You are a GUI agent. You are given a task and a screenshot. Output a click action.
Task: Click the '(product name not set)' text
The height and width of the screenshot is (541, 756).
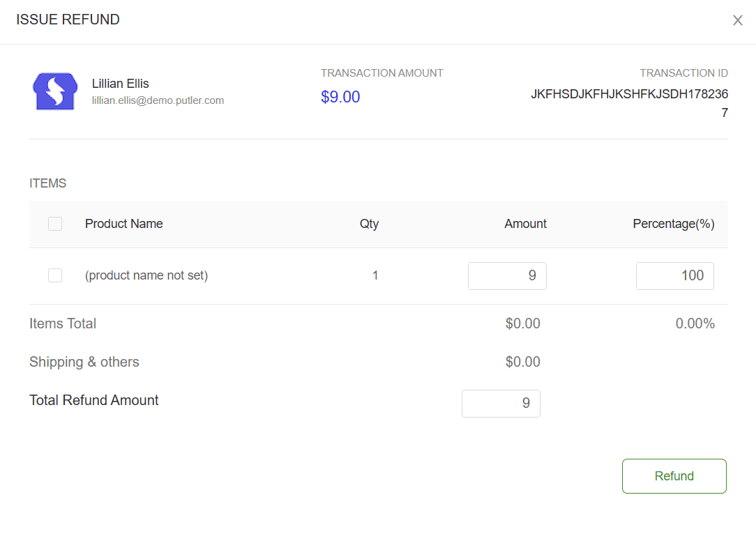[146, 275]
